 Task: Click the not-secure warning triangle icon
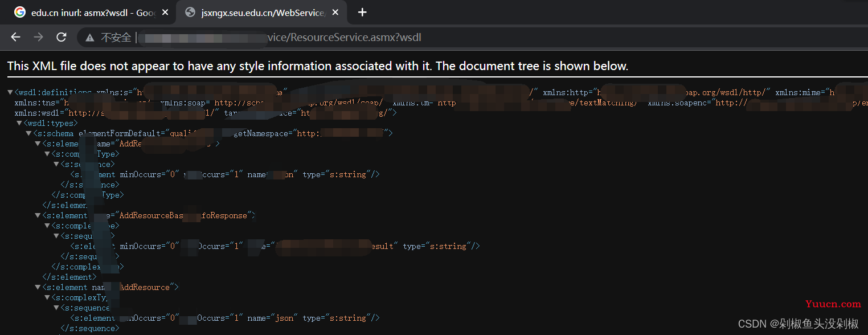point(89,38)
